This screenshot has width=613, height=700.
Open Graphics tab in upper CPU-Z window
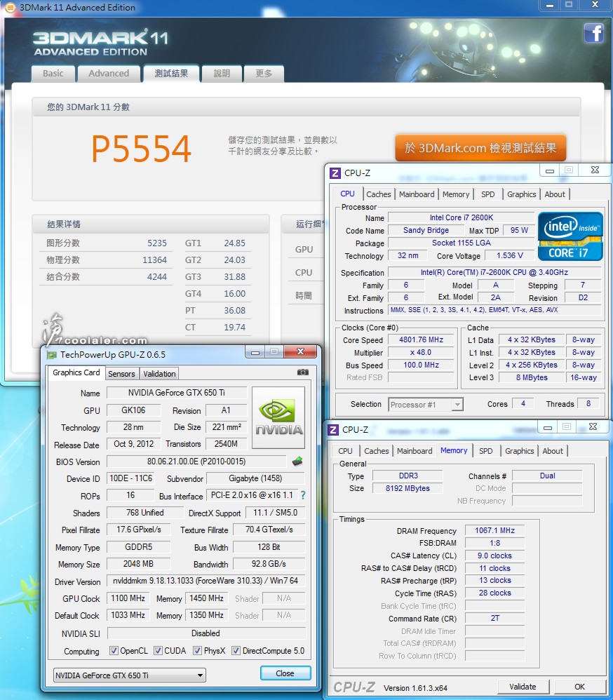click(x=522, y=194)
